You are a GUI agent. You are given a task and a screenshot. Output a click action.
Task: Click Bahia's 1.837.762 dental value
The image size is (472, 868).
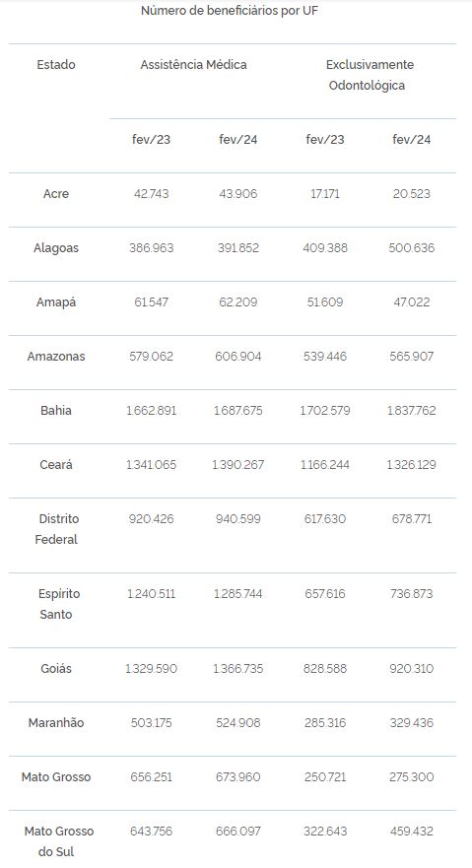412,411
